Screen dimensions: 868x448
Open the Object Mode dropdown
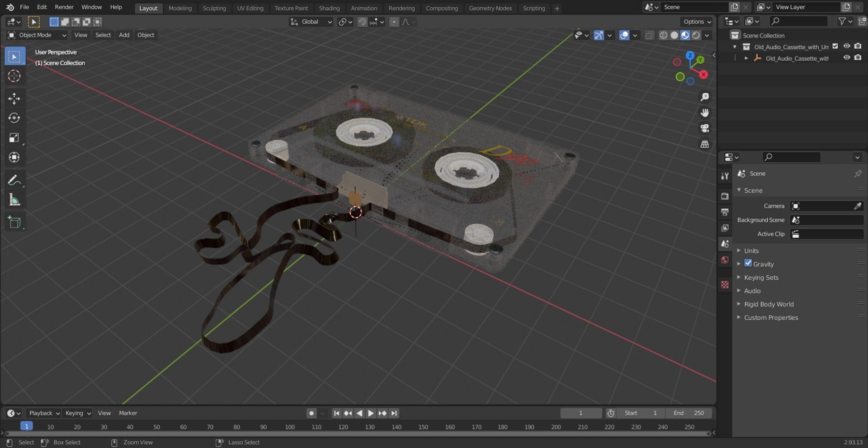pos(37,35)
